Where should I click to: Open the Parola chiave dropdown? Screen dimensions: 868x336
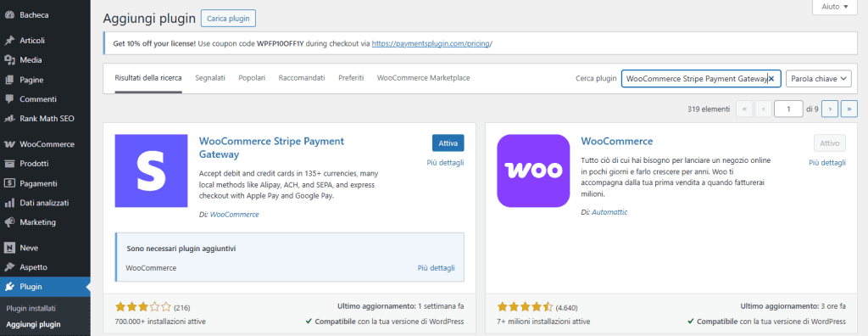[x=818, y=79]
